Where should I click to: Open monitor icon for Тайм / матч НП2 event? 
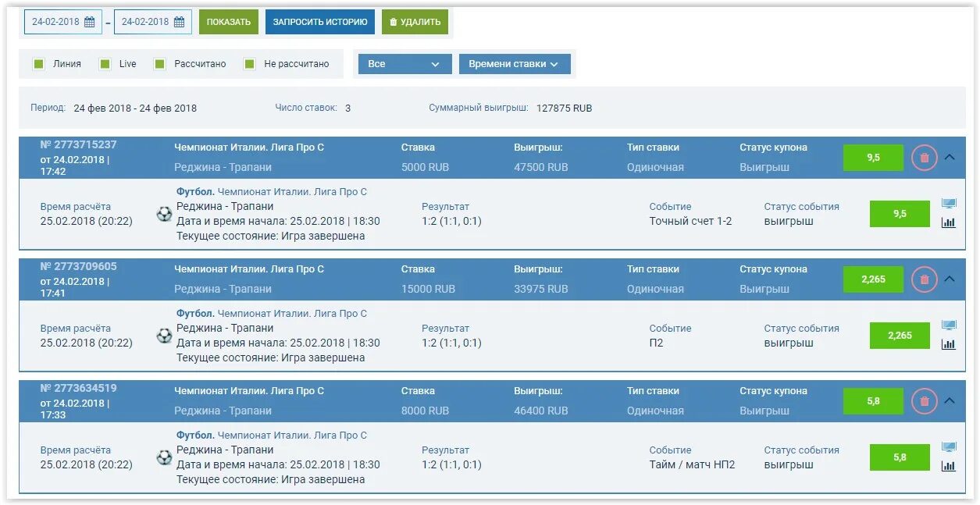pos(949,448)
